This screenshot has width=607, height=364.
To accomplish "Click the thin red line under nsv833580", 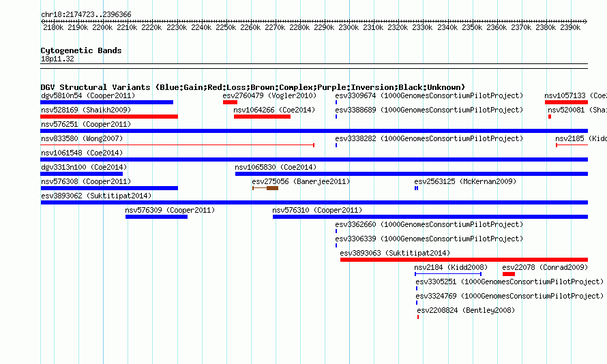I will pyautogui.click(x=177, y=145).
